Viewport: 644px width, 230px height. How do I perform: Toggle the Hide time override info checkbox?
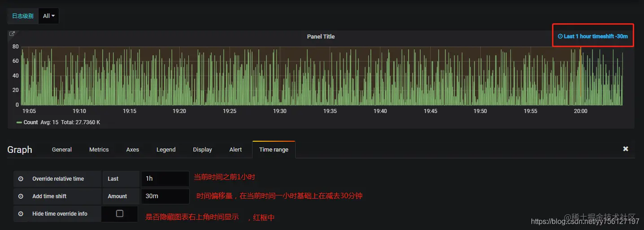(x=120, y=213)
